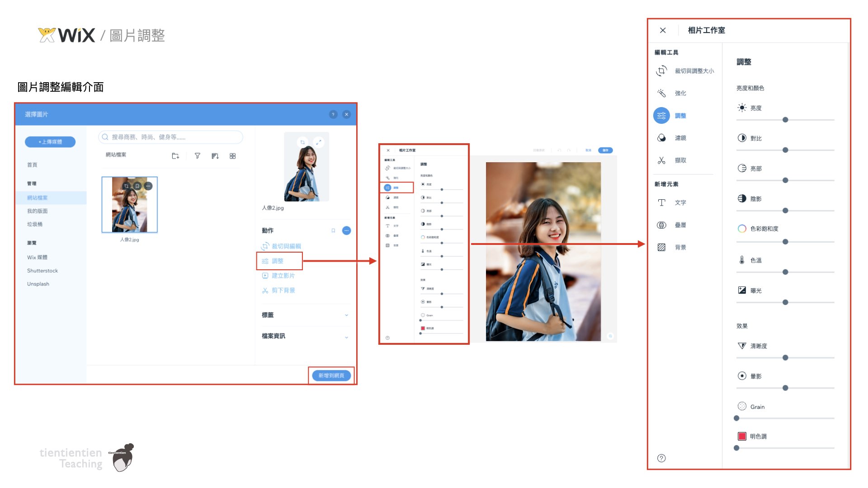Viewport: 868px width, 488px height.
Task: Open Shutterstock in the browse list
Action: pyautogui.click(x=42, y=271)
